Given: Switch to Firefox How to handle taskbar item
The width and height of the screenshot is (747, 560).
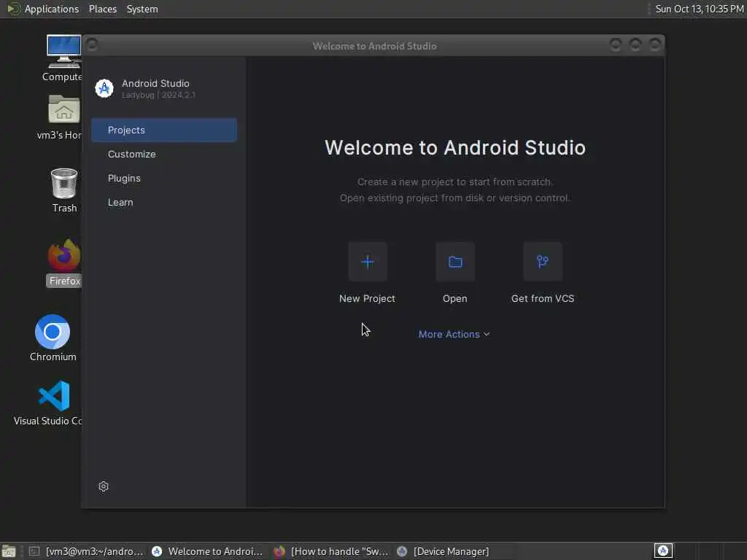Looking at the screenshot, I should (330, 551).
